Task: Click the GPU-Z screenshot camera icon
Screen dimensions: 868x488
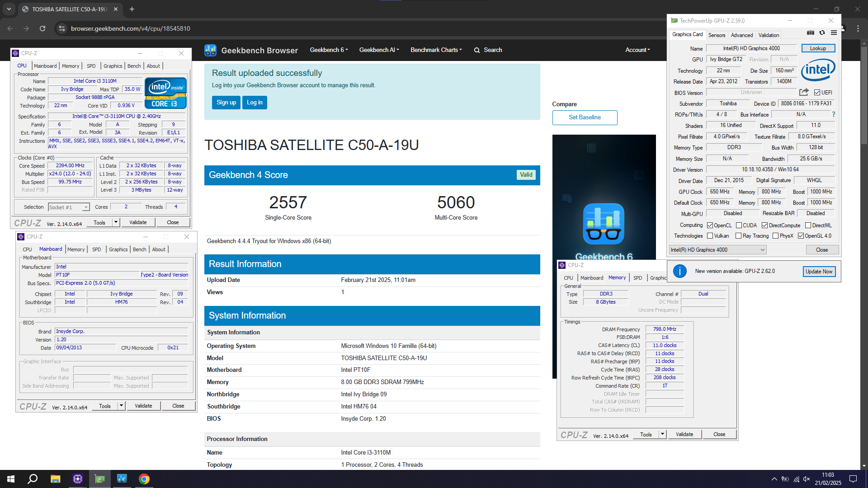Action: [811, 33]
